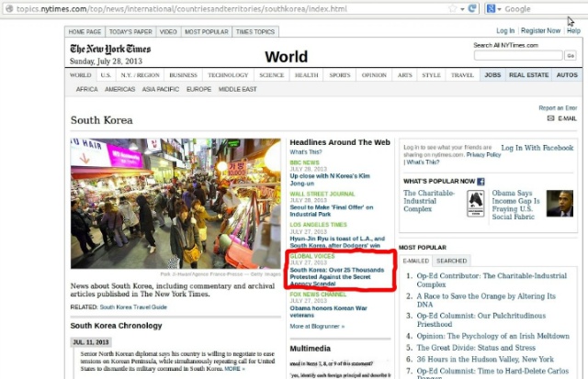The image size is (588, 379).
Task: Go to the U.S. section
Action: [106, 75]
